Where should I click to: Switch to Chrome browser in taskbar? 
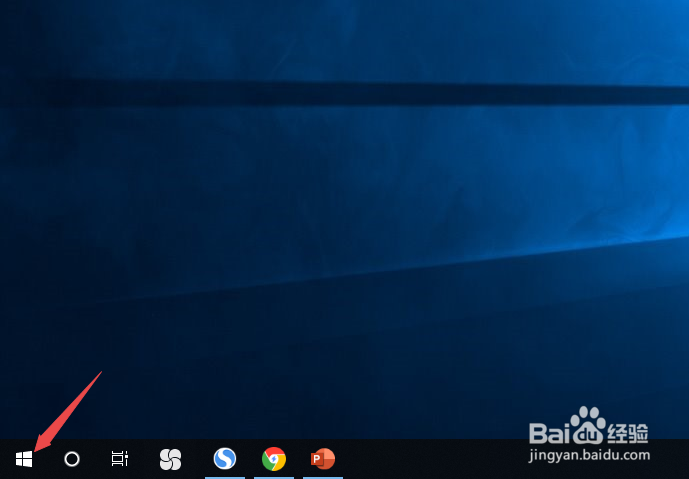(274, 459)
